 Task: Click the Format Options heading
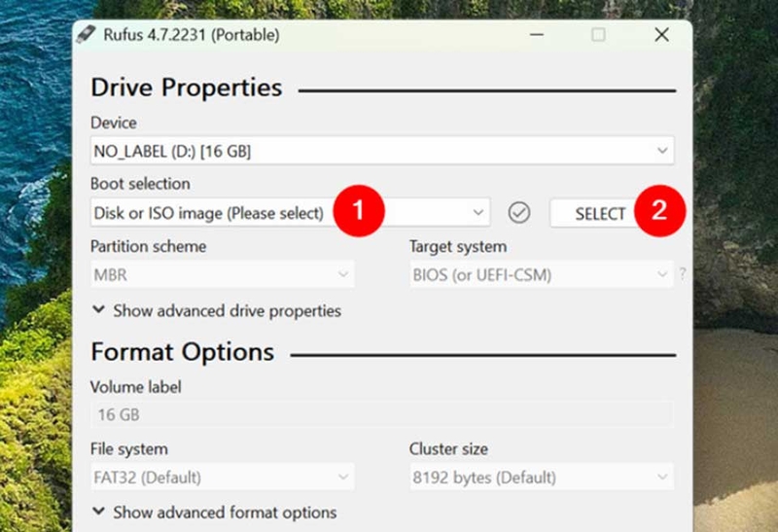pyautogui.click(x=183, y=352)
